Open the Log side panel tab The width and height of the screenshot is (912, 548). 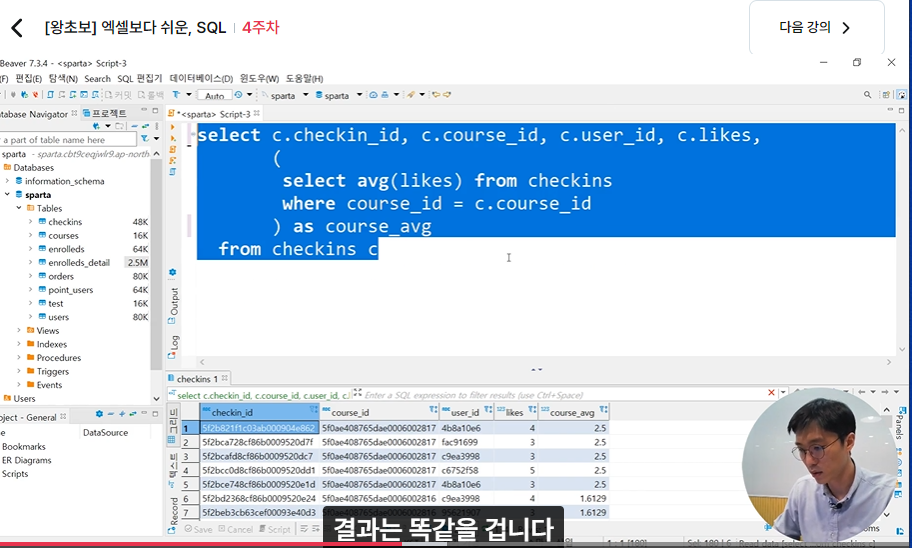[x=173, y=347]
